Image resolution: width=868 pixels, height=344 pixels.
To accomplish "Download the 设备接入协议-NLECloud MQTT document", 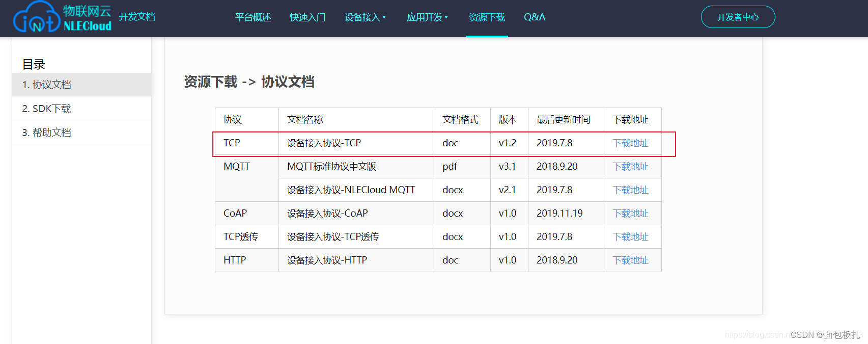I will pyautogui.click(x=630, y=190).
